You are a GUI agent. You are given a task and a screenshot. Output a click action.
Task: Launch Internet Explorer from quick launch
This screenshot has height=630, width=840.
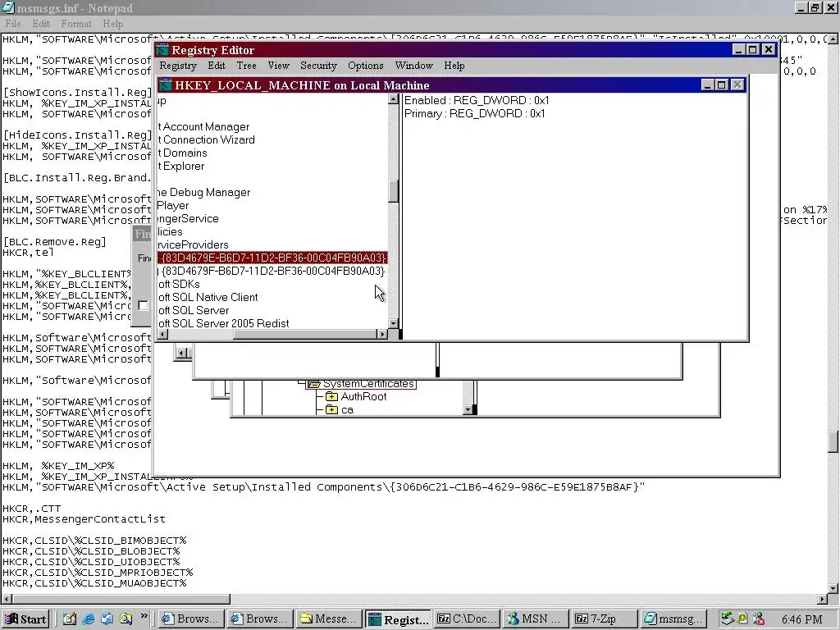coord(89,619)
